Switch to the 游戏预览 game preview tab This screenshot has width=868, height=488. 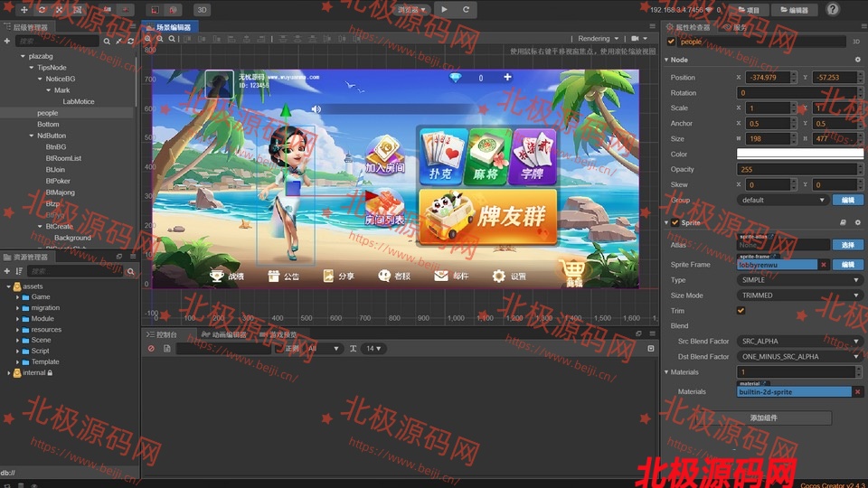(278, 334)
